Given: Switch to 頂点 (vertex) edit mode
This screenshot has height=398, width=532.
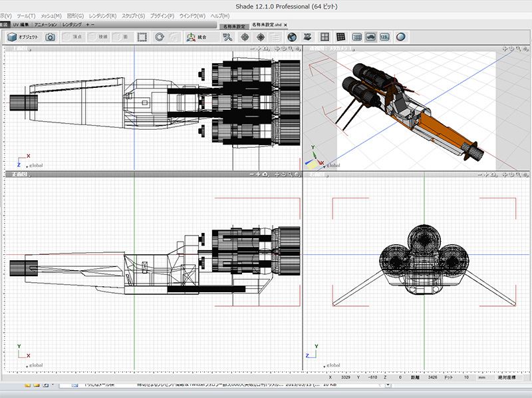Looking at the screenshot, I should [x=73, y=37].
